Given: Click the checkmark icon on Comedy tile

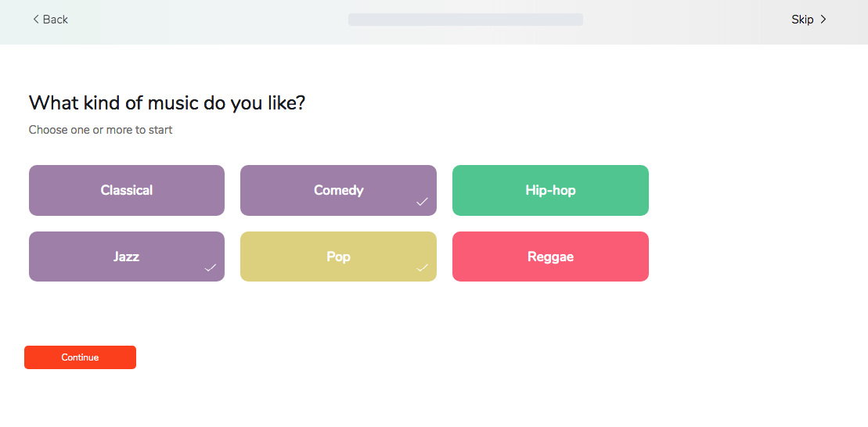Looking at the screenshot, I should (423, 202).
